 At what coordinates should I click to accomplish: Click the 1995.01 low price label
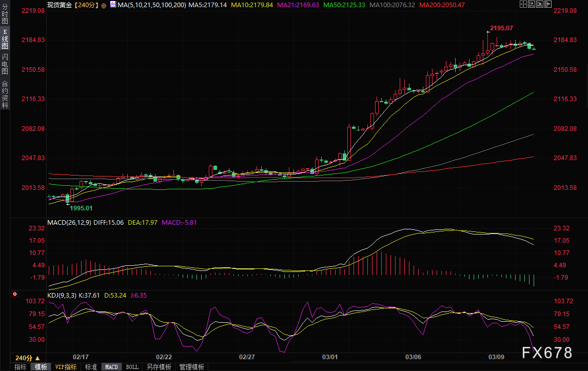(81, 208)
